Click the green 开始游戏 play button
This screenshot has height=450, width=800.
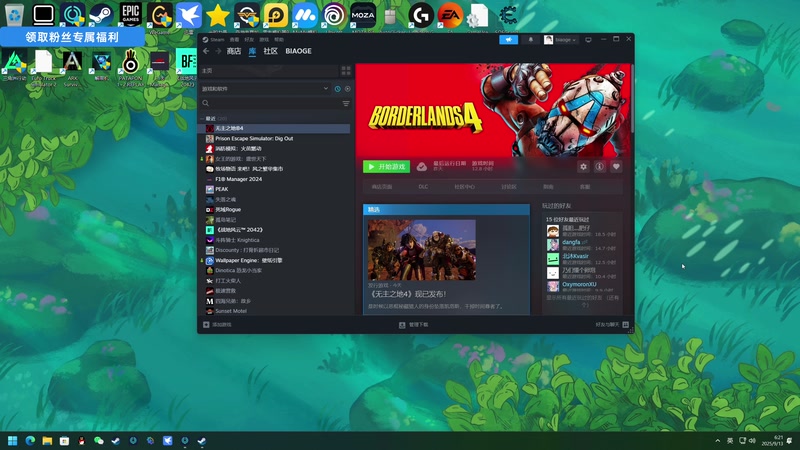click(386, 167)
